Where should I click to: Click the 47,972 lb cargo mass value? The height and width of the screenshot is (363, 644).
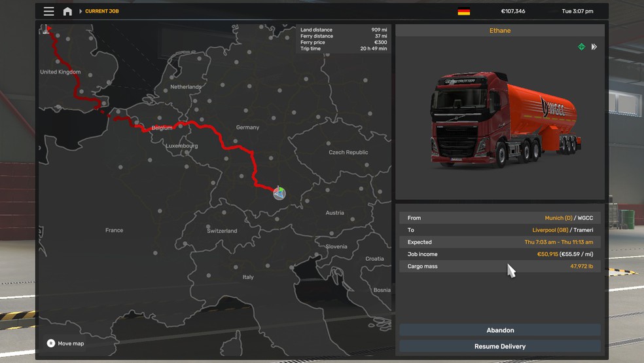pyautogui.click(x=582, y=267)
